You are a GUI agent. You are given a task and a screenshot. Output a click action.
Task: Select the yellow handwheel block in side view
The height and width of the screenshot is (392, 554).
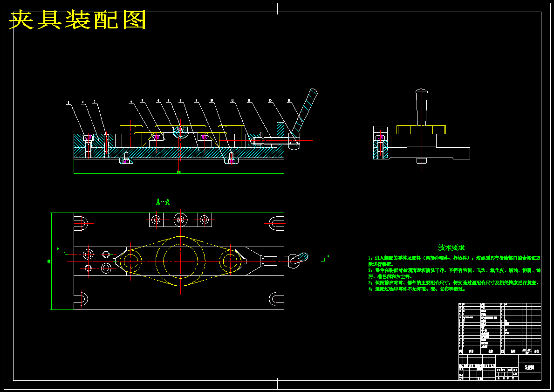tap(421, 130)
